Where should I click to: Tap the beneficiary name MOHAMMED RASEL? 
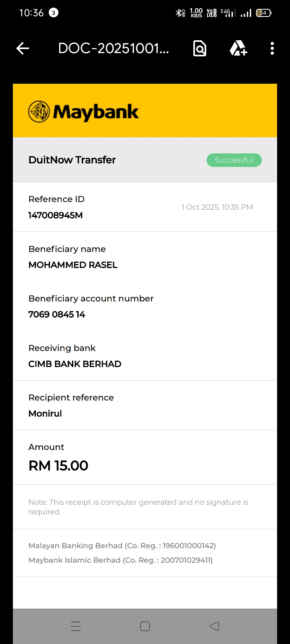[73, 265]
